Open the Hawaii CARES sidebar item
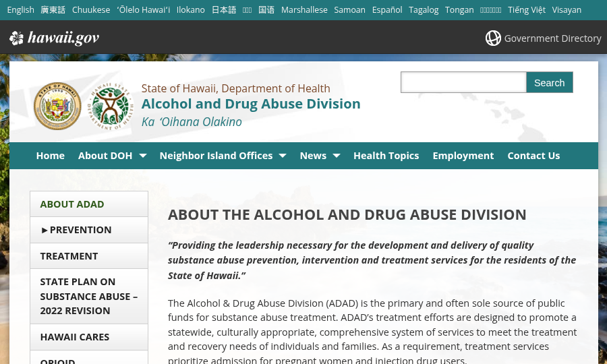Viewport: 607px width, 364px height. pyautogui.click(x=89, y=337)
